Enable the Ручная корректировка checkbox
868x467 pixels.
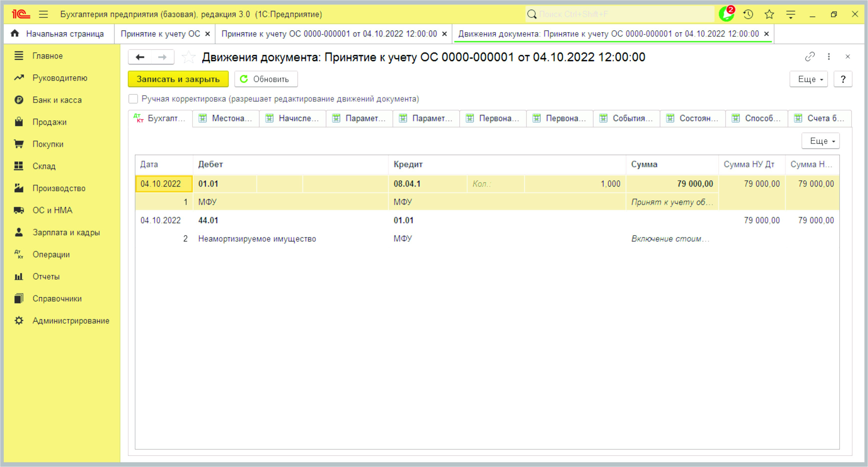133,99
